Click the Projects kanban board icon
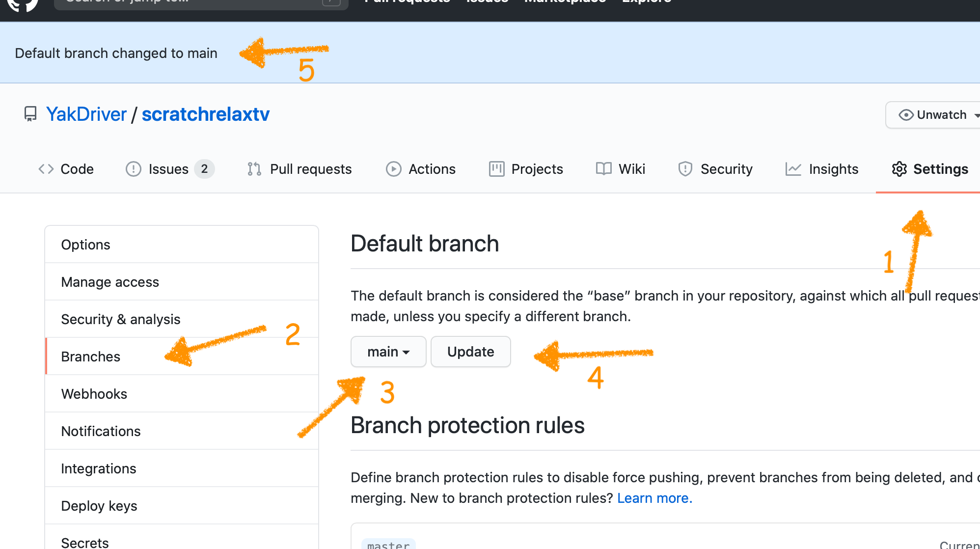The image size is (980, 549). pyautogui.click(x=496, y=169)
